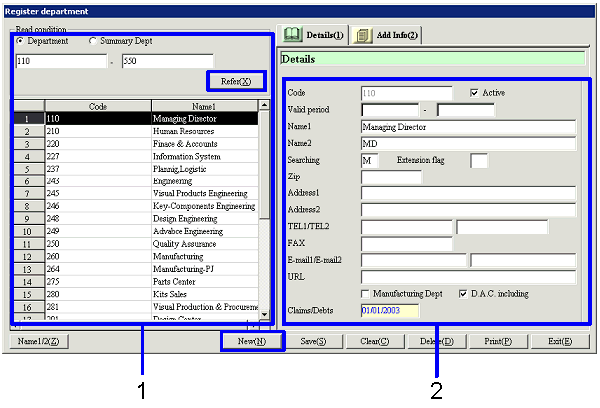This screenshot has width=600, height=408.
Task: Click the New(N) button
Action: [252, 341]
